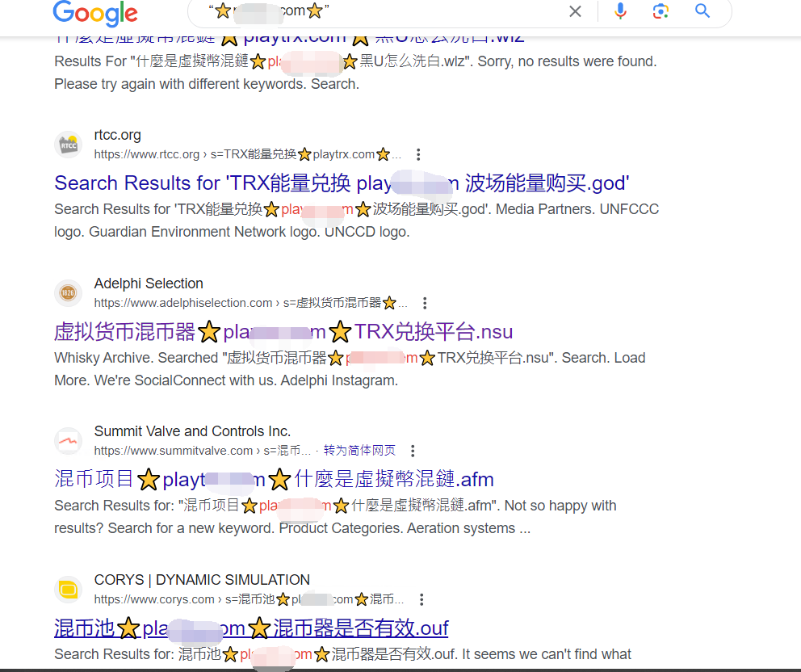
Task: Click the corys.com URL breadcrumb
Action: pos(249,599)
